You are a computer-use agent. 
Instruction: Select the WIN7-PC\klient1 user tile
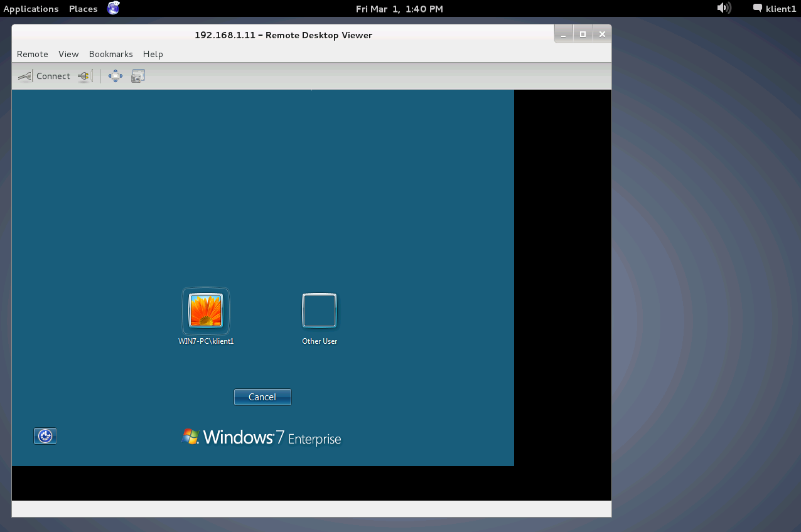[x=206, y=311]
